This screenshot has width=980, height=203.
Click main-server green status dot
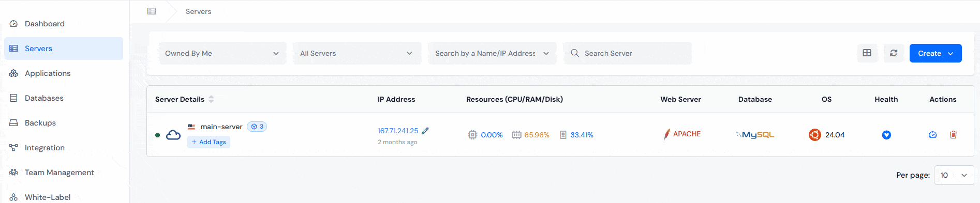pos(157,135)
